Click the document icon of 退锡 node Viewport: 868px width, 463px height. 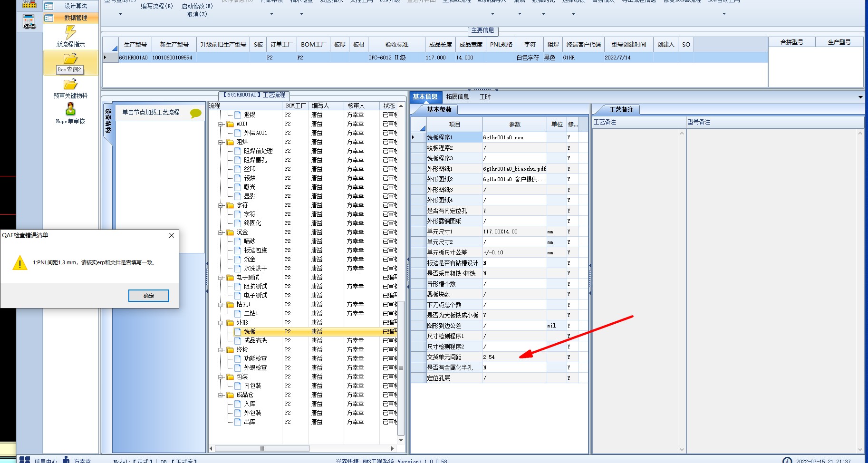[x=238, y=115]
